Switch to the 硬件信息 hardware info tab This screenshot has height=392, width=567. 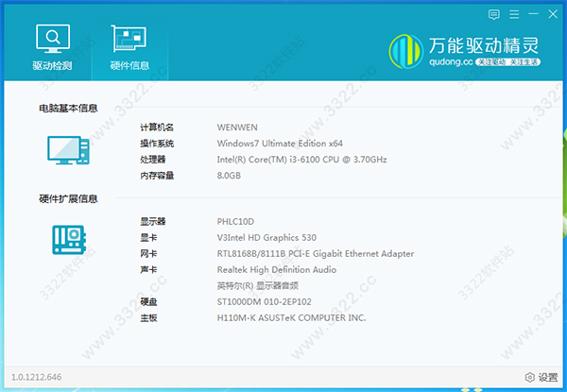tap(129, 47)
